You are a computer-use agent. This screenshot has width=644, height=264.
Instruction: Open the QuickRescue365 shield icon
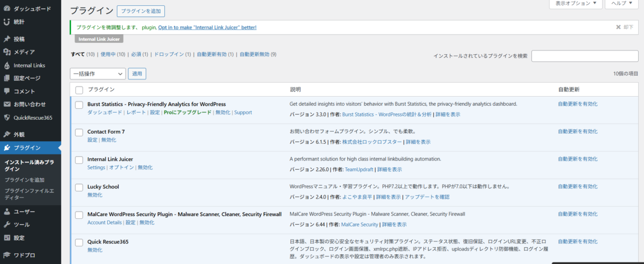6,118
